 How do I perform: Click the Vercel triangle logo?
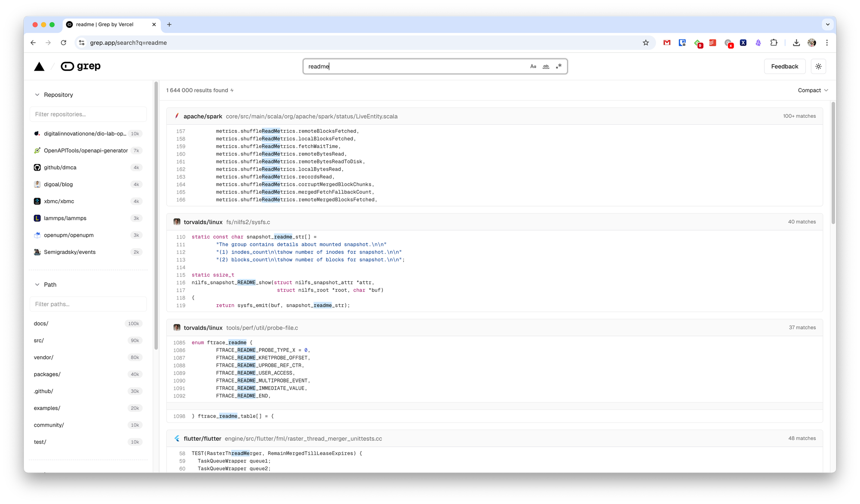click(39, 67)
